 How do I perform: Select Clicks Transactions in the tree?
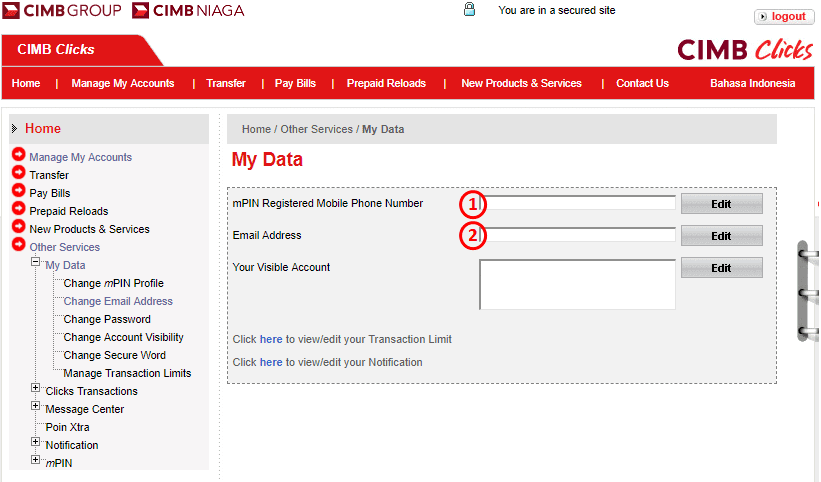pyautogui.click(x=92, y=391)
